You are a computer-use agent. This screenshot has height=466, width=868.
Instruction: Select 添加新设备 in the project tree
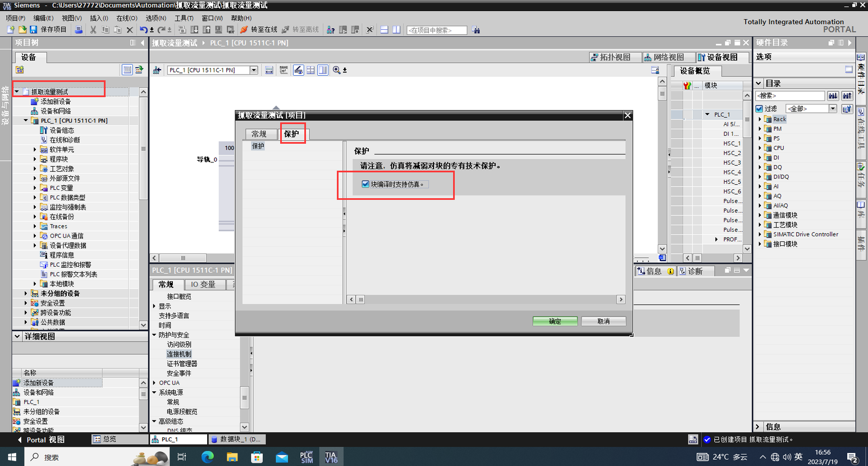pyautogui.click(x=56, y=101)
